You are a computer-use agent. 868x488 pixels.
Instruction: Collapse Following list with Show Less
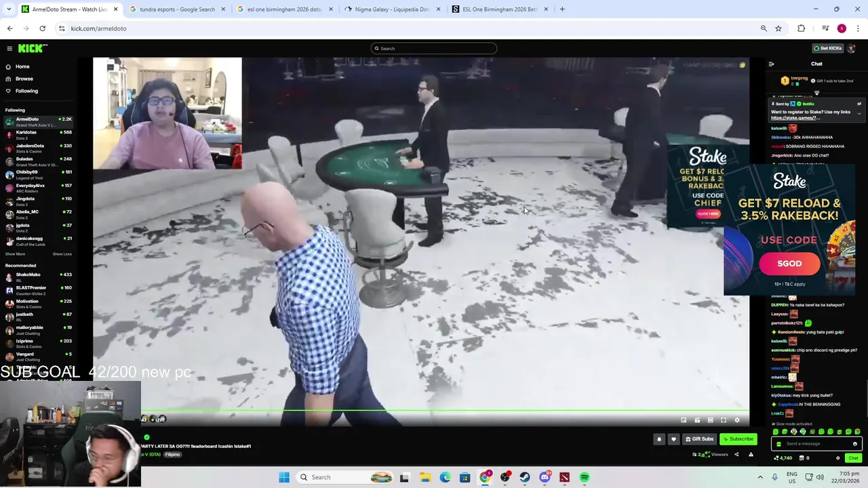click(x=62, y=254)
